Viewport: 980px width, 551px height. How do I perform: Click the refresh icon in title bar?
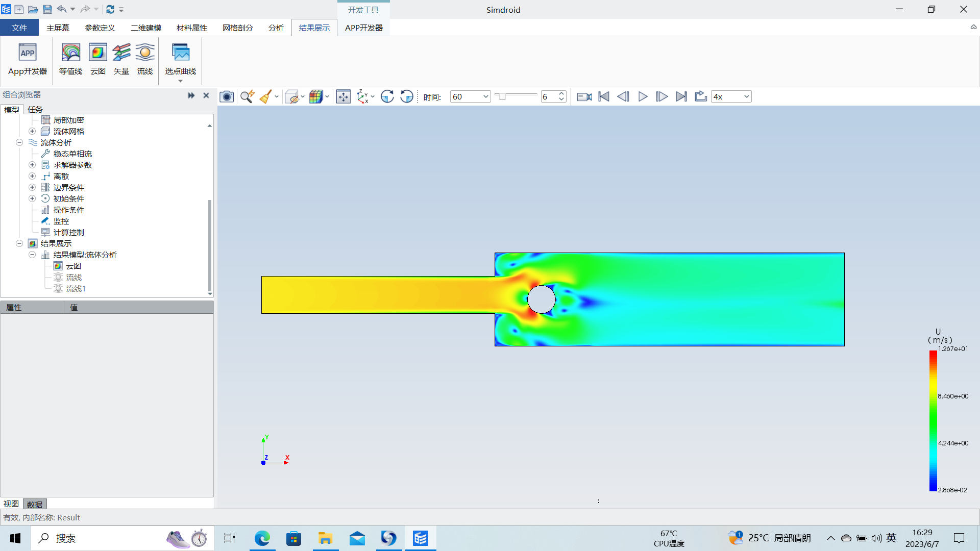tap(110, 9)
